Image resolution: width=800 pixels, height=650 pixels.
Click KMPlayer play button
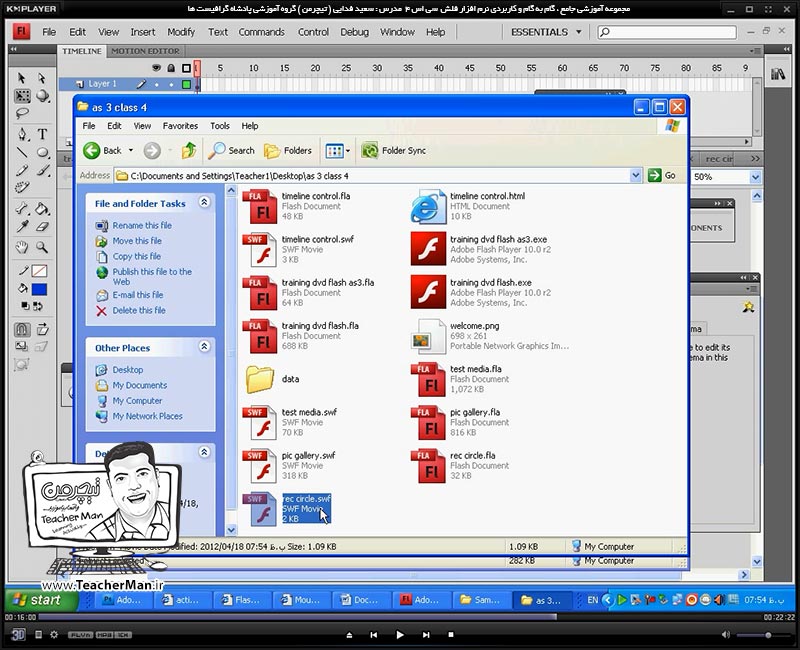tap(400, 635)
